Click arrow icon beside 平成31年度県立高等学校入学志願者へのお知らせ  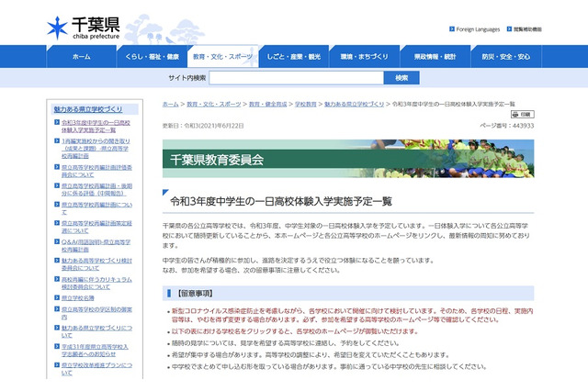click(57, 346)
